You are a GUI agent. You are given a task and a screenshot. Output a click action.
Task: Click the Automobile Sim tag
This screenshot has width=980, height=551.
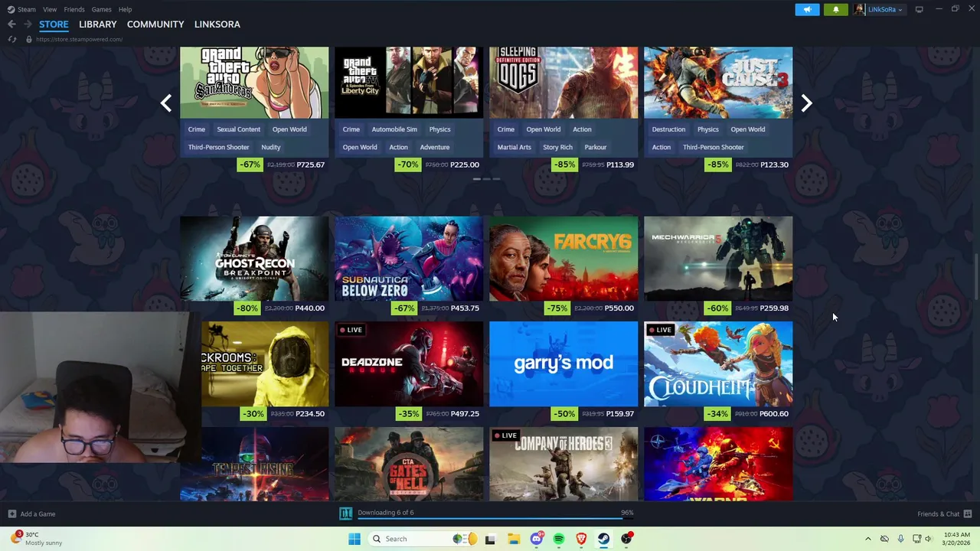click(x=394, y=129)
